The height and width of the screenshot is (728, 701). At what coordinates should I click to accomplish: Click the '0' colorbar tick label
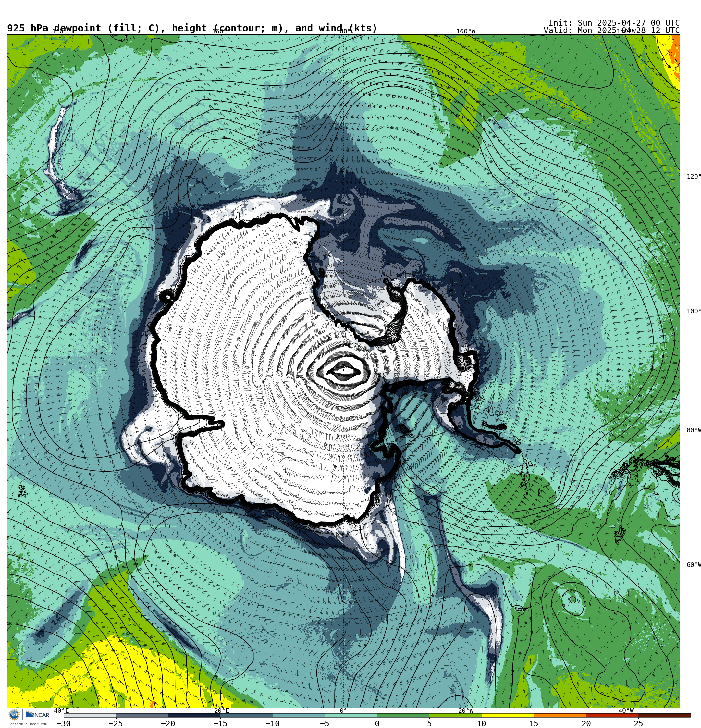tap(377, 723)
